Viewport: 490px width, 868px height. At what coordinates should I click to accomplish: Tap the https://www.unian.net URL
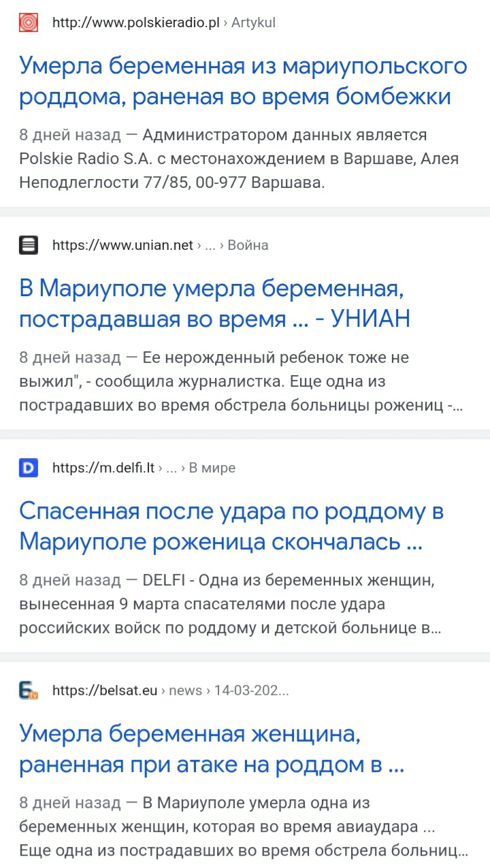[x=122, y=245]
